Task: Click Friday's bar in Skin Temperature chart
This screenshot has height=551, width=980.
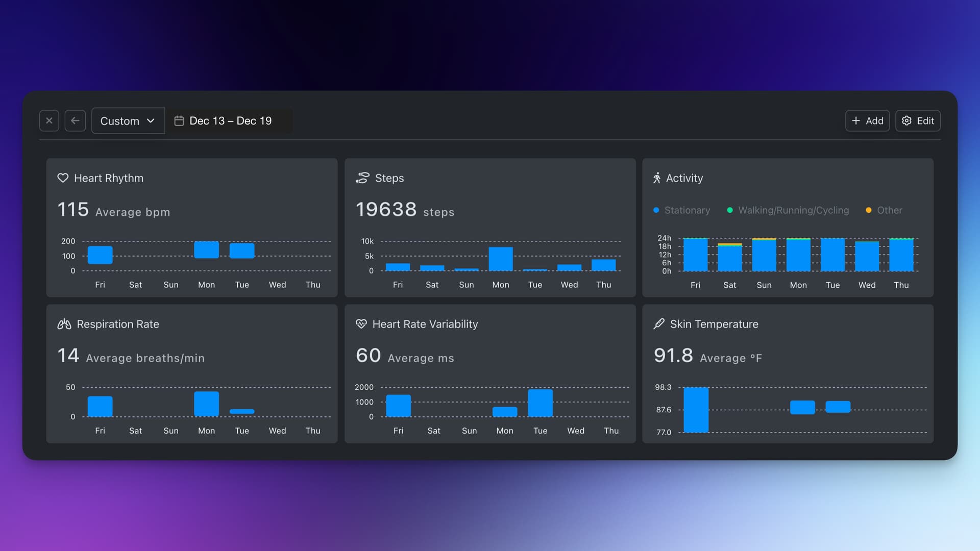Action: click(x=696, y=410)
